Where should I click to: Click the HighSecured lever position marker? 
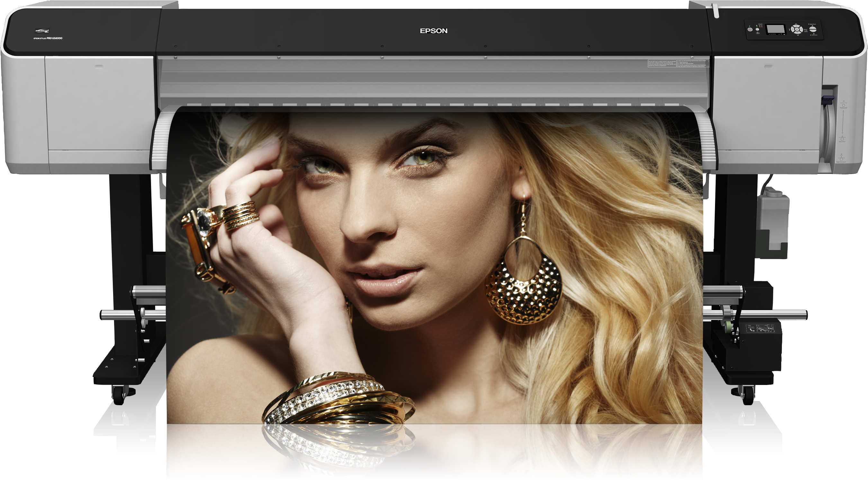click(x=841, y=158)
